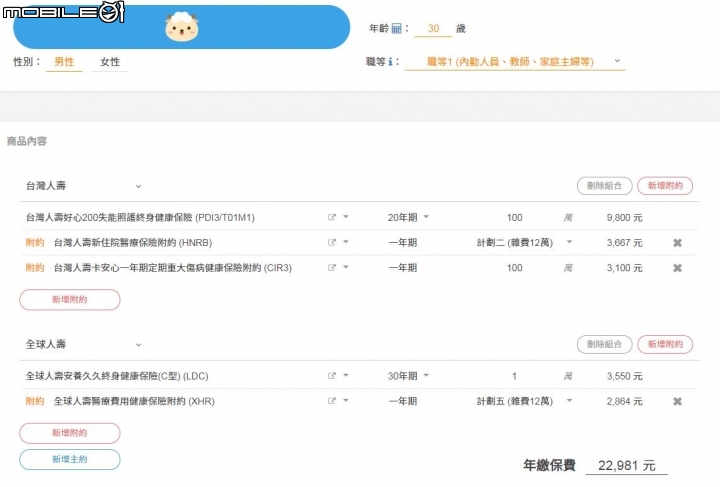
Task: Open product dropdown arrow for CIR3 rider
Action: (x=346, y=267)
